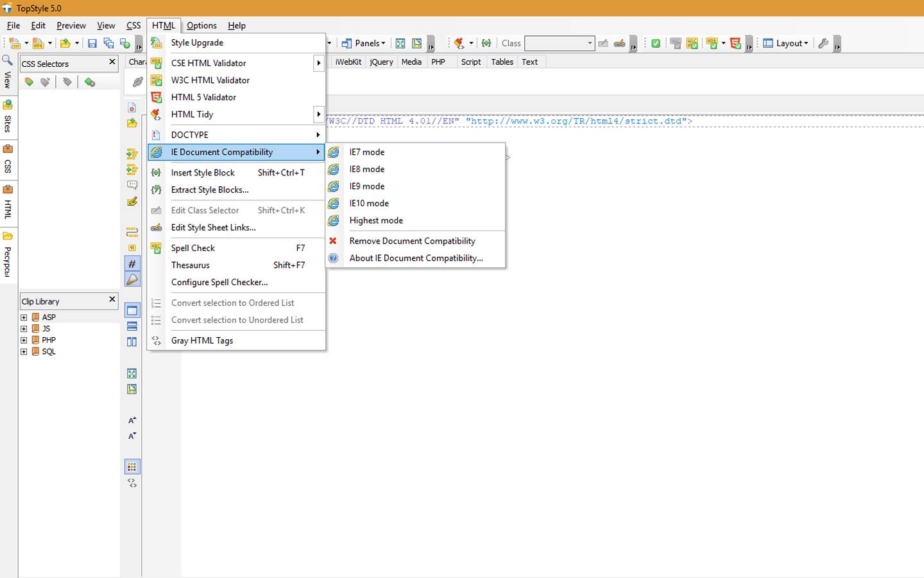Switch to the Media tab

[x=411, y=62]
